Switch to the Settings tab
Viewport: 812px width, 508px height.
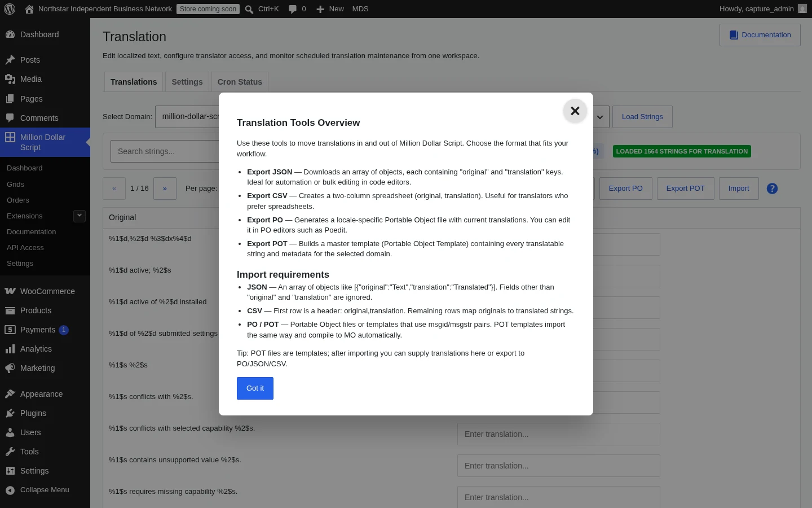click(187, 82)
